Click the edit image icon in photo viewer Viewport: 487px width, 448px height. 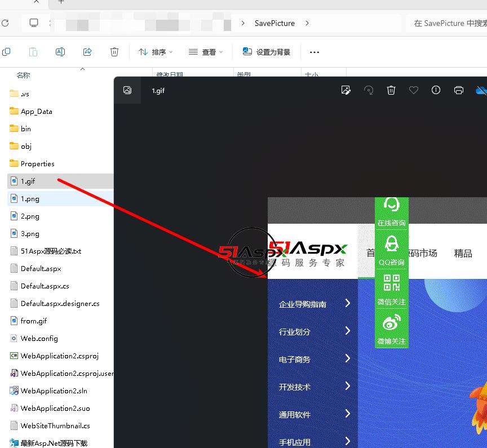[346, 90]
